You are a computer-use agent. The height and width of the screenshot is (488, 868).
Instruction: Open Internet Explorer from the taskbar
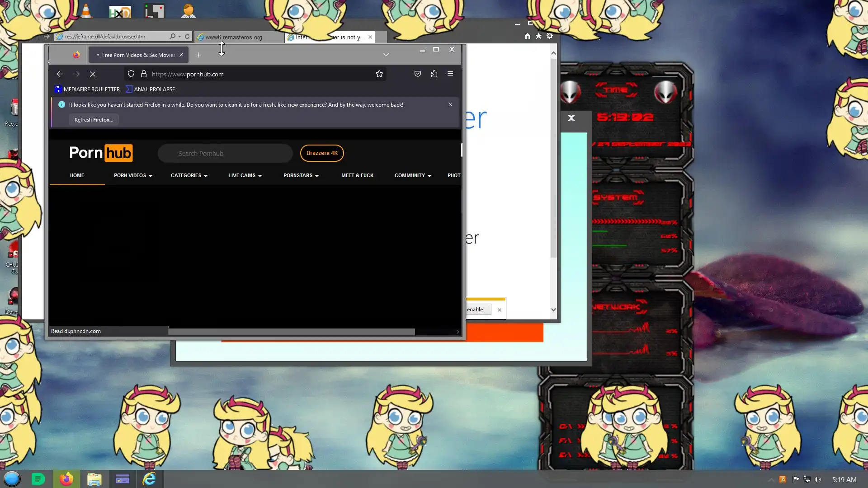(x=149, y=479)
